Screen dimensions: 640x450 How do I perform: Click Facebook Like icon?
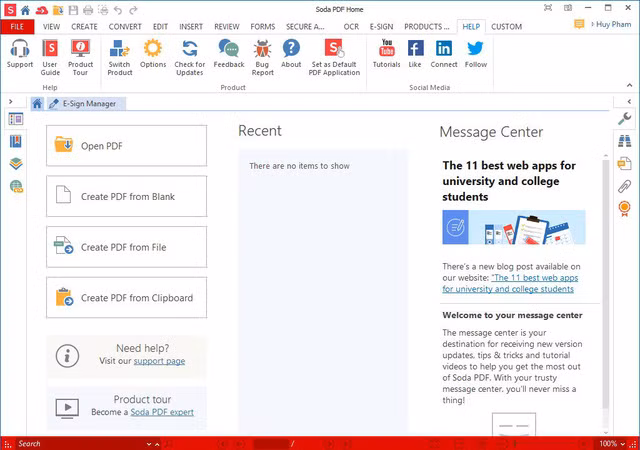(415, 48)
